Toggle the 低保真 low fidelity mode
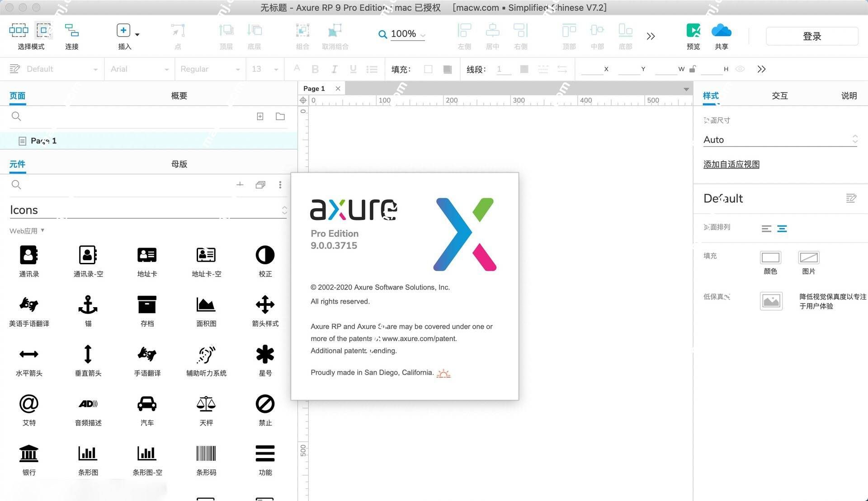The image size is (868, 501). tap(771, 301)
